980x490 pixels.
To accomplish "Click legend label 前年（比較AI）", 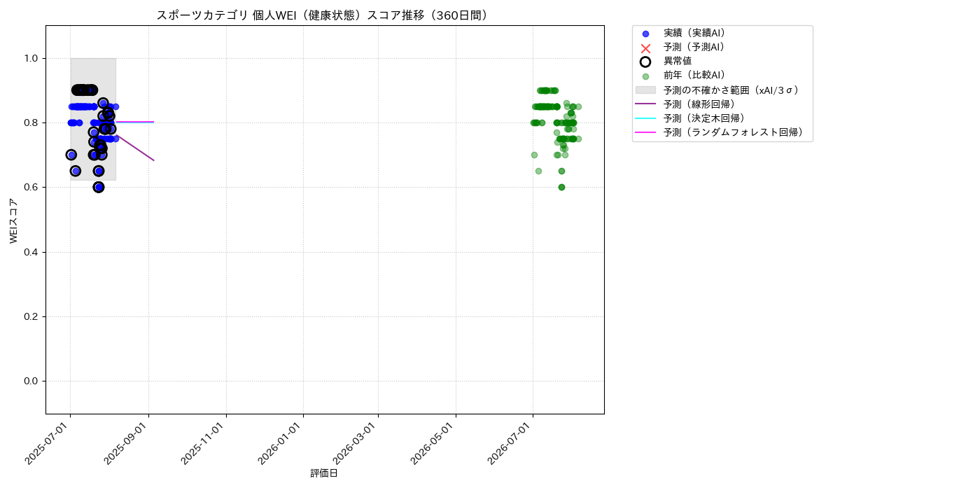I will pos(694,75).
